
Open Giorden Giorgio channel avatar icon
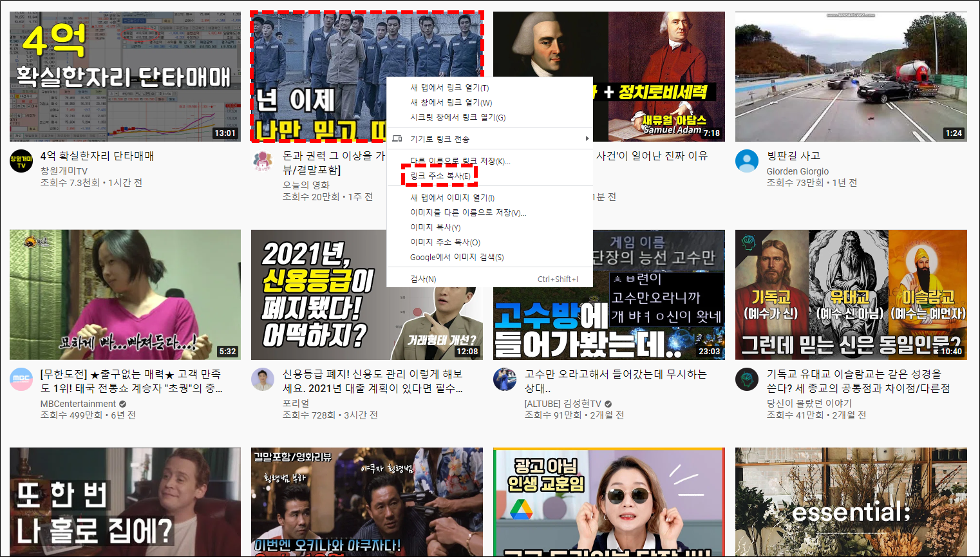click(747, 161)
